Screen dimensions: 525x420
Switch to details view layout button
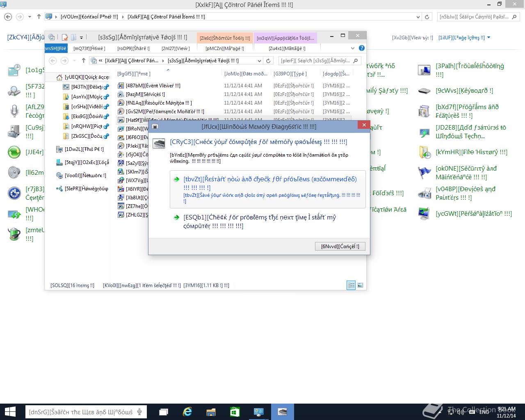[351, 285]
